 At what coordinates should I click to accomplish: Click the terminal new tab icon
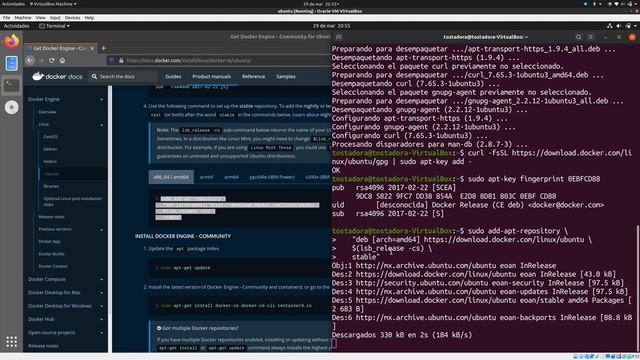[x=339, y=37]
